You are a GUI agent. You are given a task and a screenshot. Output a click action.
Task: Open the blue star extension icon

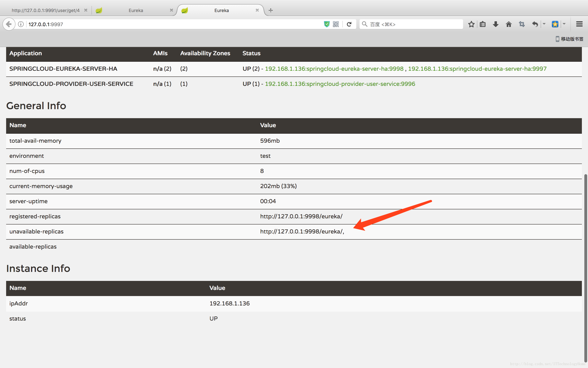tap(555, 24)
